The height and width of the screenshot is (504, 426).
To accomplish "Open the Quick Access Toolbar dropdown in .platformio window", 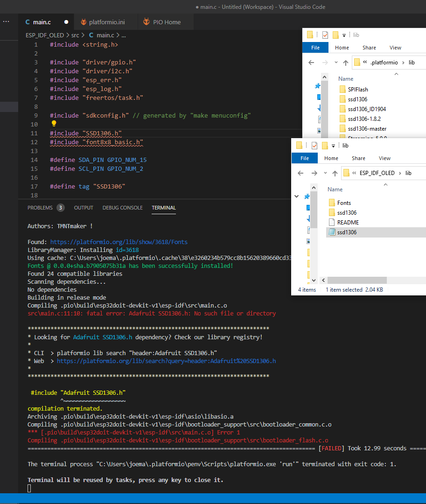I will coord(344,35).
